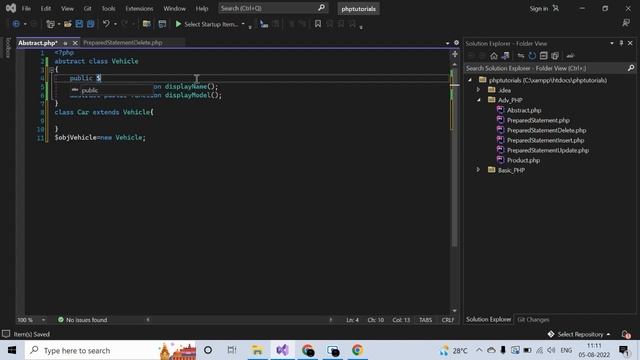
Task: Close the Abstract.php tab
Action: pyautogui.click(x=75, y=43)
